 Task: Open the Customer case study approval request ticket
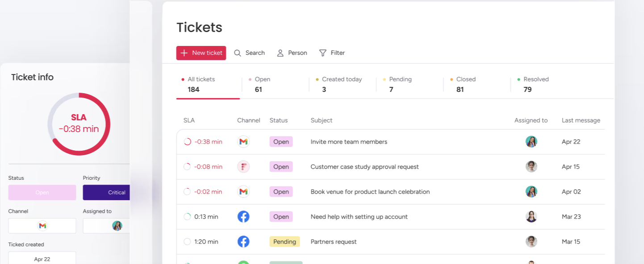364,167
